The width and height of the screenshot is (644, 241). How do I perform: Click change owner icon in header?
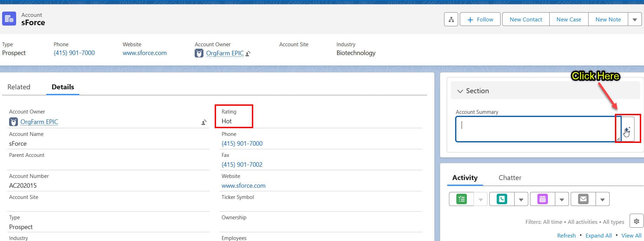[248, 54]
